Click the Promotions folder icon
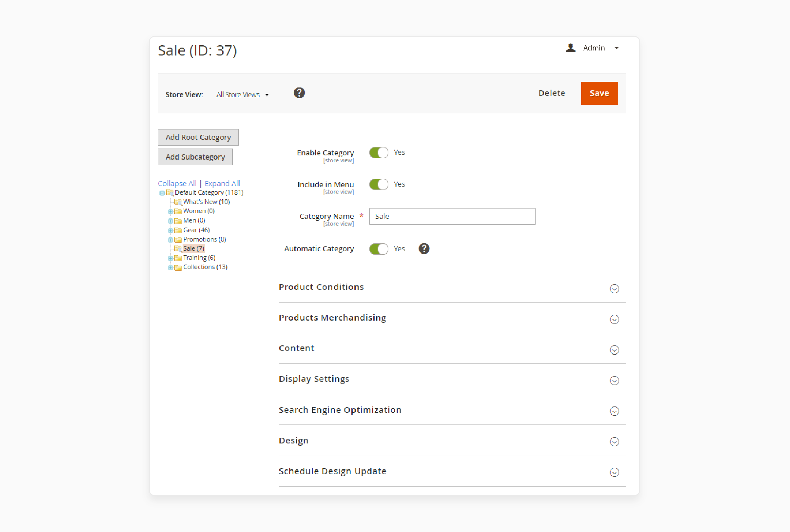Screen dimensions: 790x532 [178, 239]
